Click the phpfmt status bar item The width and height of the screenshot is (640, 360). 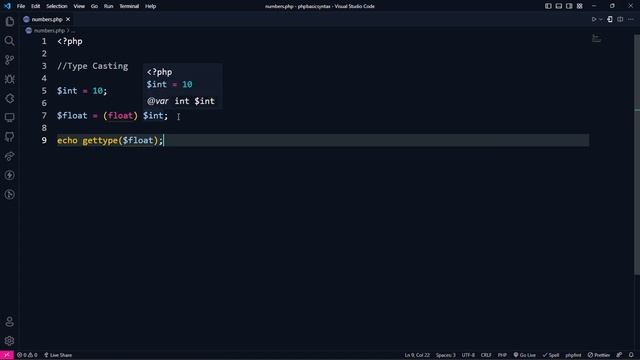(x=573, y=355)
